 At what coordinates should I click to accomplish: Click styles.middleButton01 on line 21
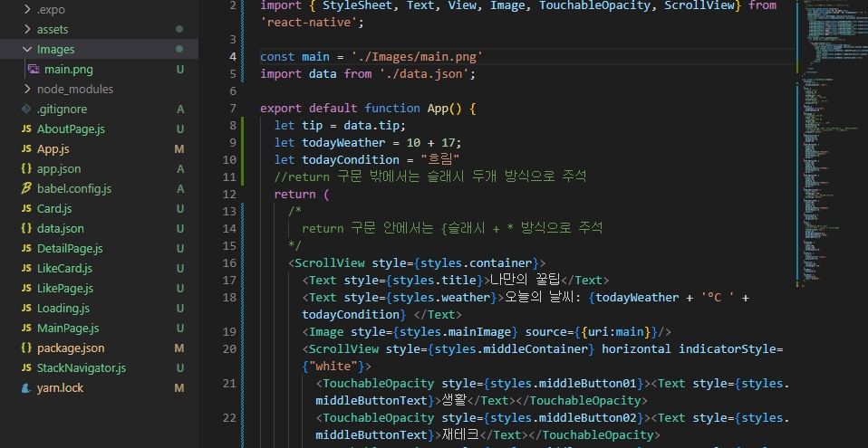click(x=564, y=384)
